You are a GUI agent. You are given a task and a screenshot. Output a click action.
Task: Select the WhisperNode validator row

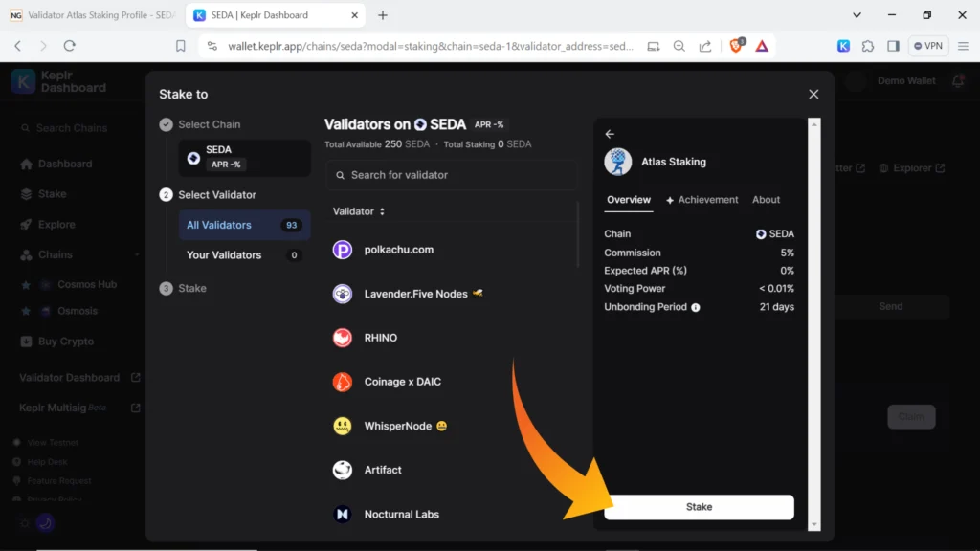click(450, 426)
